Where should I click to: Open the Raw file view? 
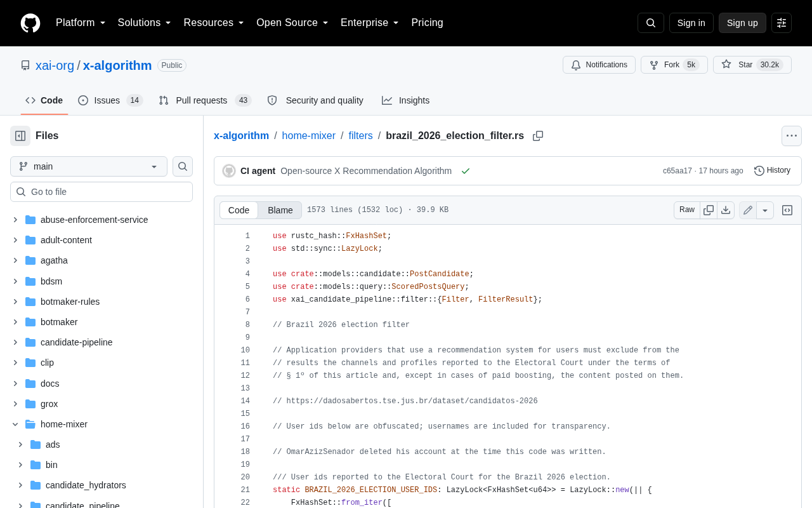point(687,210)
